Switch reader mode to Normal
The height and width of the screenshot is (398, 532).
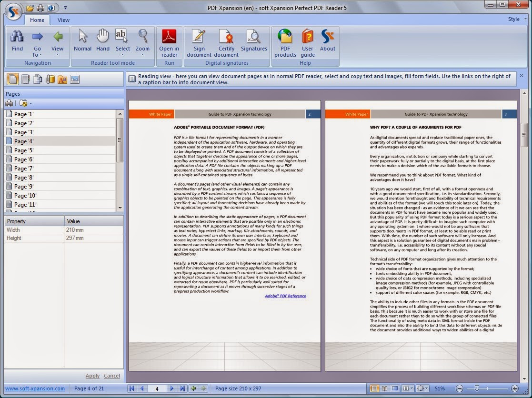click(82, 40)
